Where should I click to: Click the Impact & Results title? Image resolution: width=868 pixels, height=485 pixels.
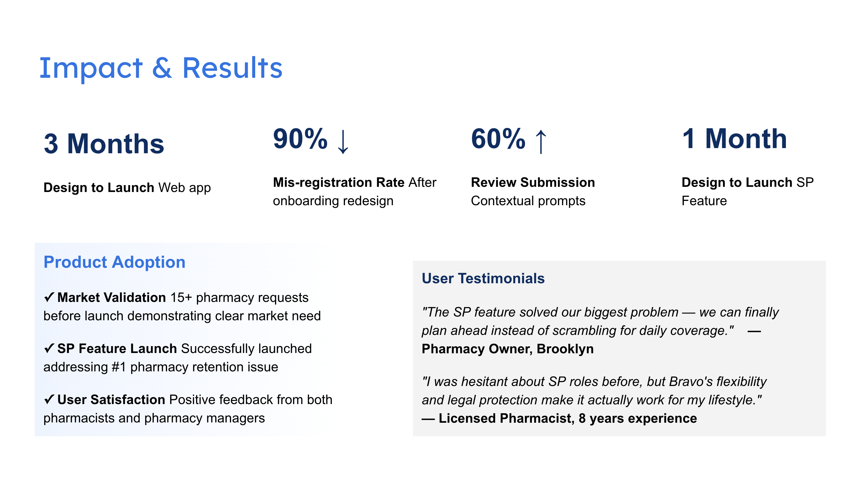pos(161,68)
